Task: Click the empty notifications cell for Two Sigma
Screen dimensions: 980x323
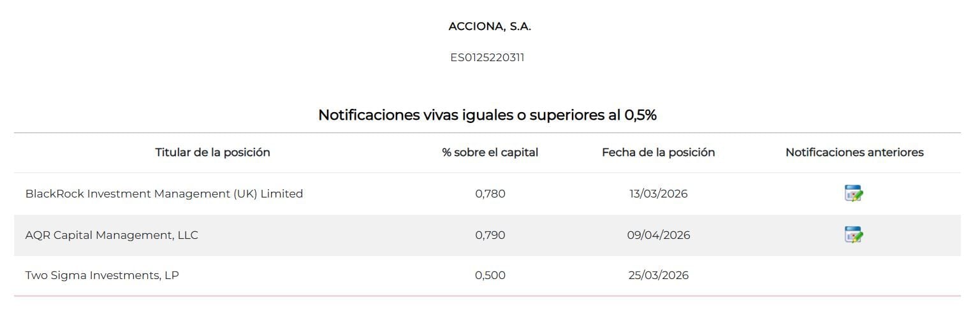Action: (x=854, y=275)
